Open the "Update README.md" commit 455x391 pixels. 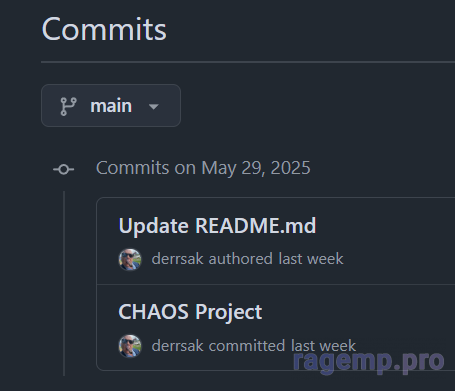[x=217, y=226]
